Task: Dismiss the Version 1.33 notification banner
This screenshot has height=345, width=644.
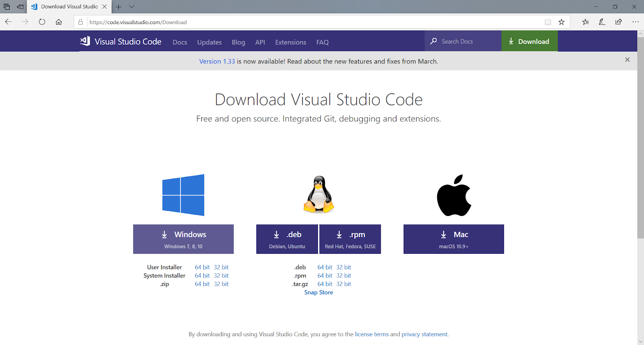Action: (x=627, y=60)
